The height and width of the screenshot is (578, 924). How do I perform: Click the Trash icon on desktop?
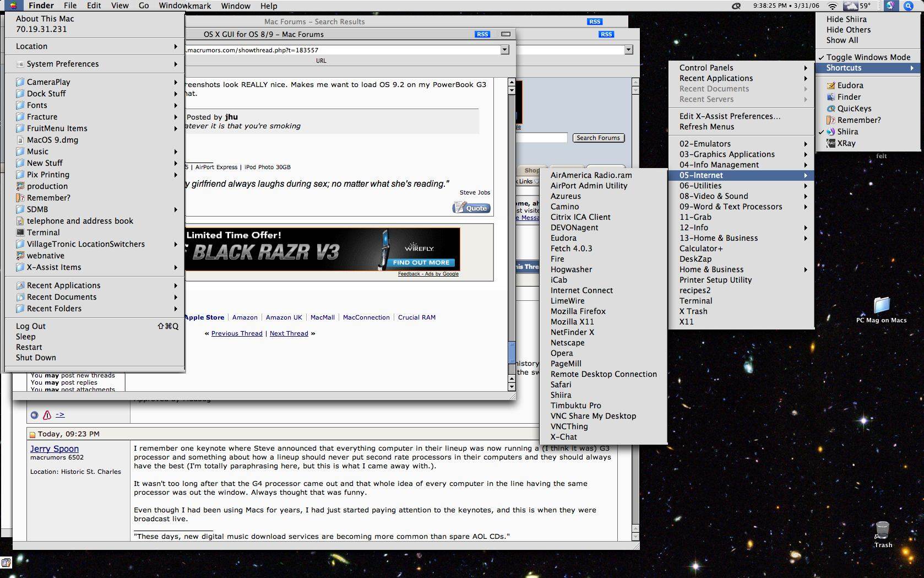point(882,531)
